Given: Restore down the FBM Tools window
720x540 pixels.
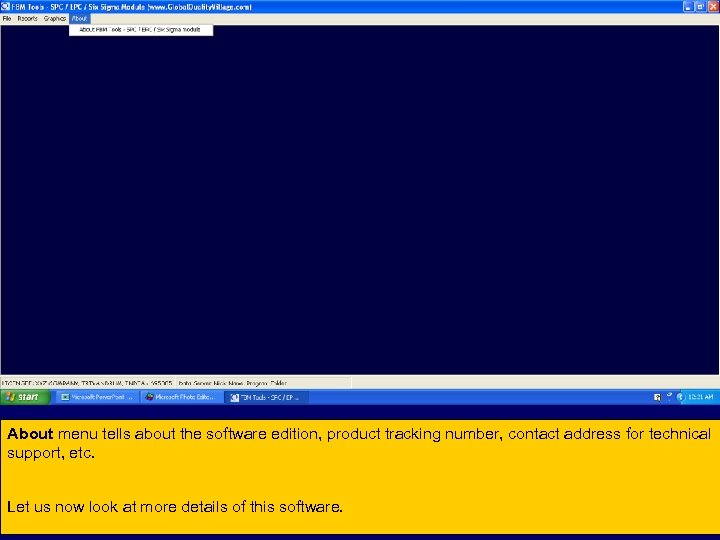Looking at the screenshot, I should pyautogui.click(x=700, y=7).
